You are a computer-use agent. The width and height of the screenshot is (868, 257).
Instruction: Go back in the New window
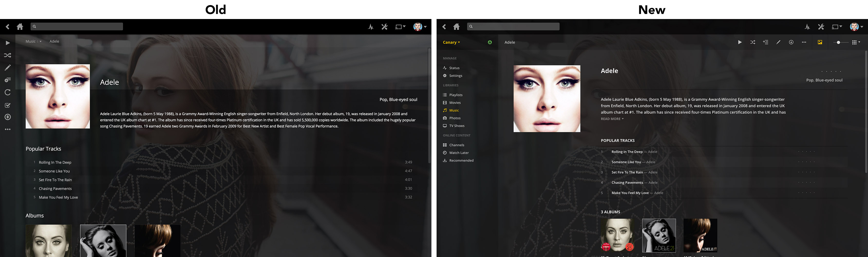pyautogui.click(x=444, y=27)
